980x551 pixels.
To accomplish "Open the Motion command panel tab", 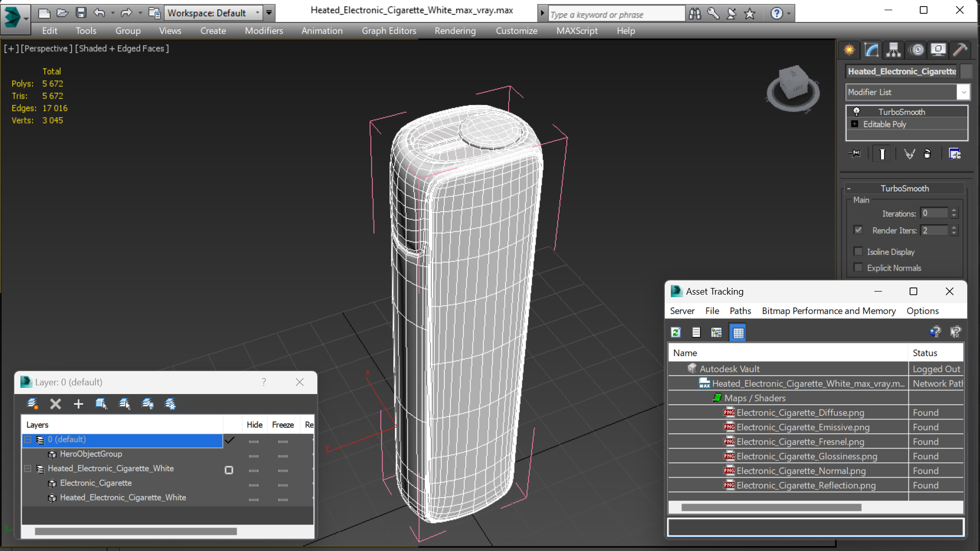I will [917, 50].
